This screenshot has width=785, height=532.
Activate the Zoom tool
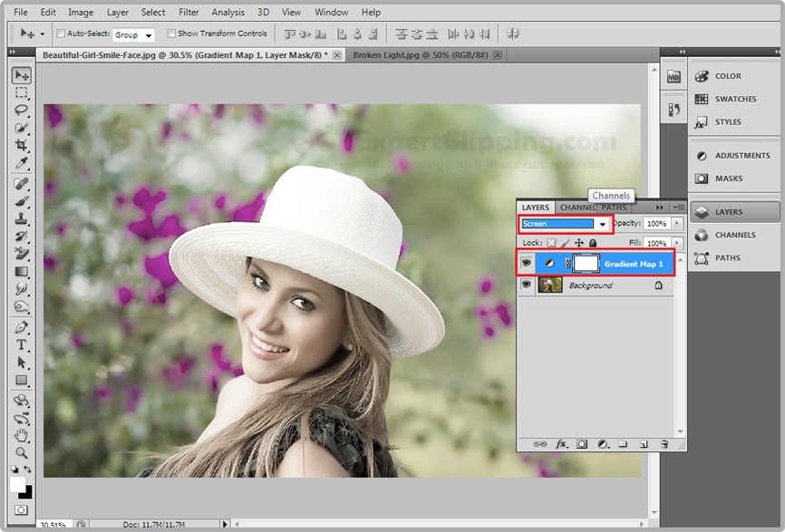pos(22,452)
